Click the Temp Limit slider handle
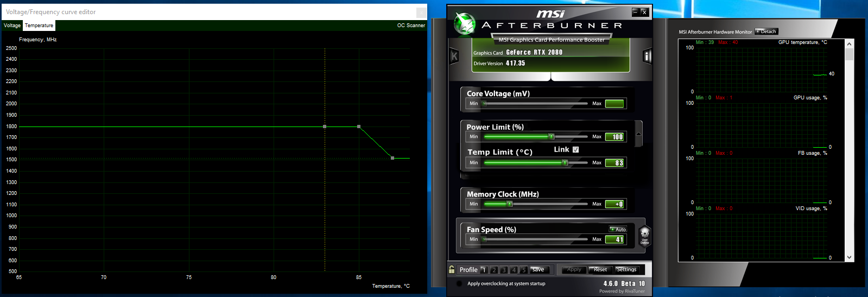The image size is (868, 297). pos(565,162)
